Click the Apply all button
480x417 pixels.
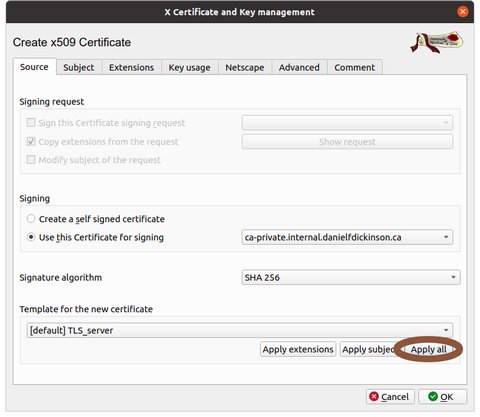pyautogui.click(x=428, y=349)
